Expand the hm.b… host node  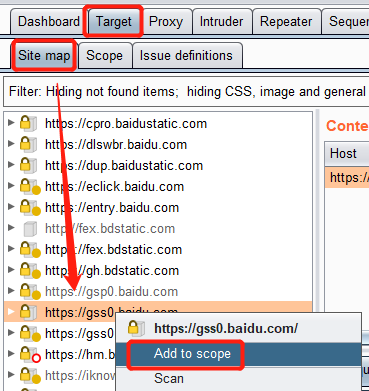11,354
